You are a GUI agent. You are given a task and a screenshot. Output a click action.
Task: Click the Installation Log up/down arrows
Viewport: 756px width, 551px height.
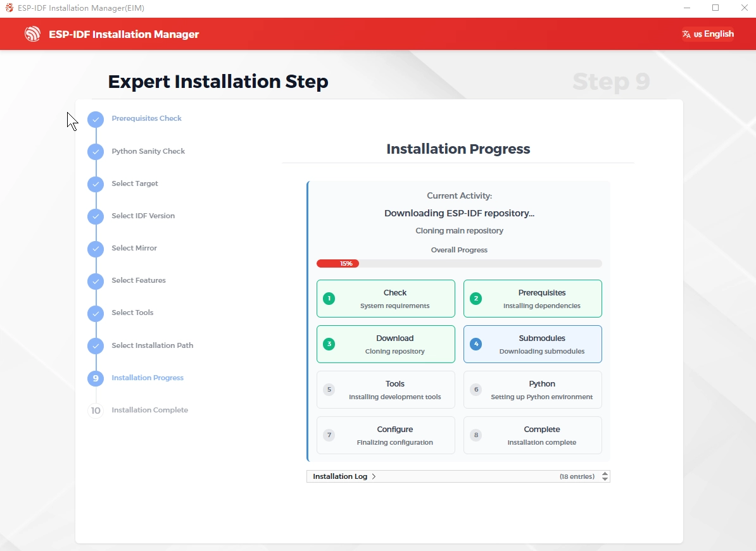(x=605, y=476)
